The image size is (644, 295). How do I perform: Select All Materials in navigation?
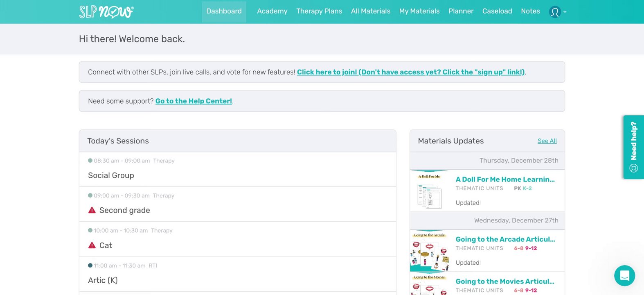(371, 11)
